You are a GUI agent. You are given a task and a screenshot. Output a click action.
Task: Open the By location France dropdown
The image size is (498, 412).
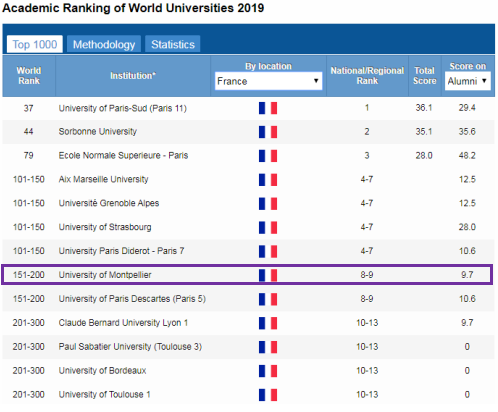pos(268,81)
